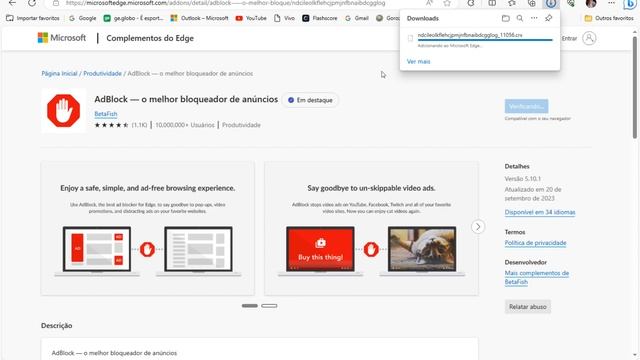Open the profile avatar in toolbar
640x360 pixels.
pos(591,3)
